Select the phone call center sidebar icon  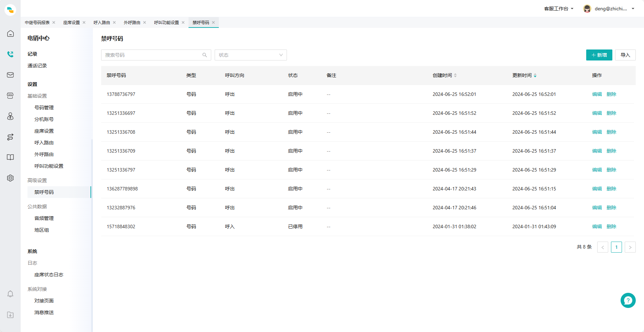pyautogui.click(x=10, y=54)
